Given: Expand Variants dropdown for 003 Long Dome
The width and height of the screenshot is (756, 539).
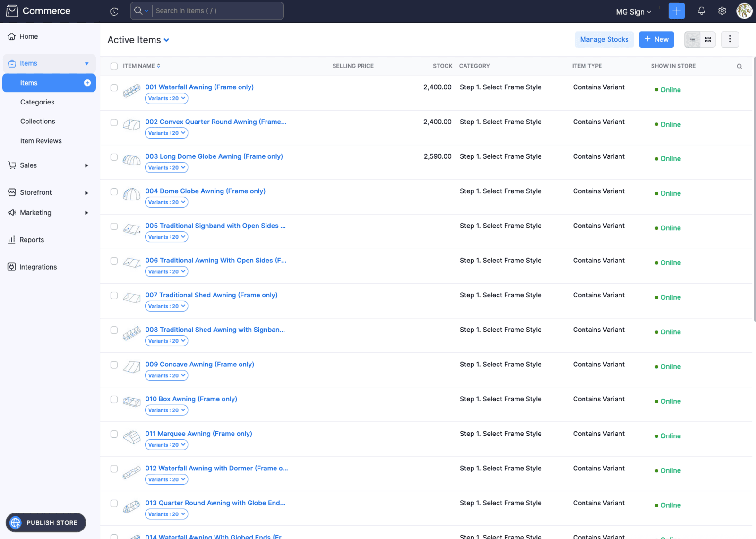Looking at the screenshot, I should (x=166, y=168).
